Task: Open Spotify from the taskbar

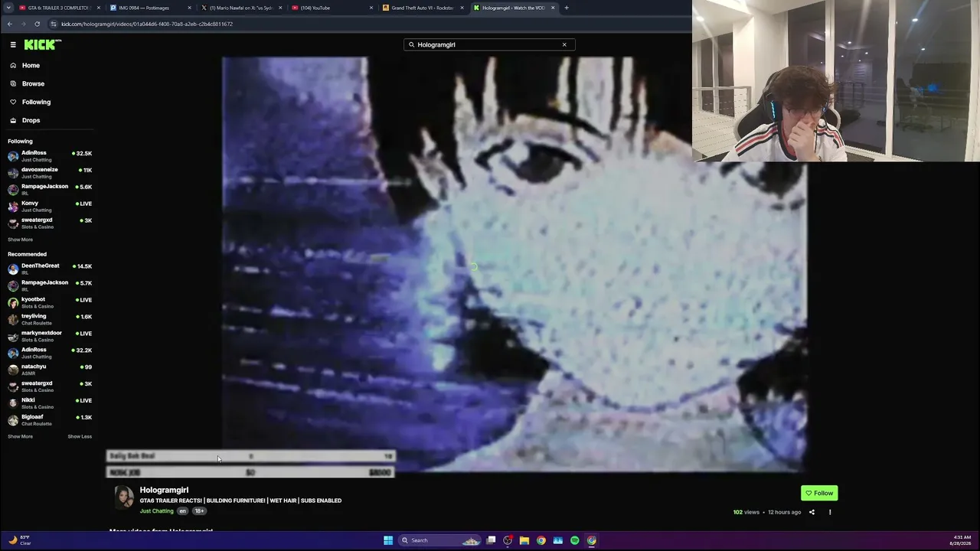Action: pos(575,540)
